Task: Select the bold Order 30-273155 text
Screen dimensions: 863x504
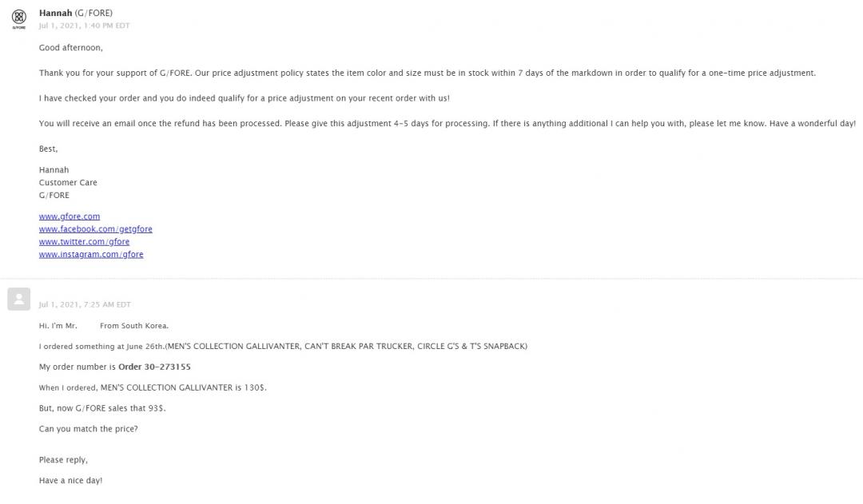Action: click(154, 367)
